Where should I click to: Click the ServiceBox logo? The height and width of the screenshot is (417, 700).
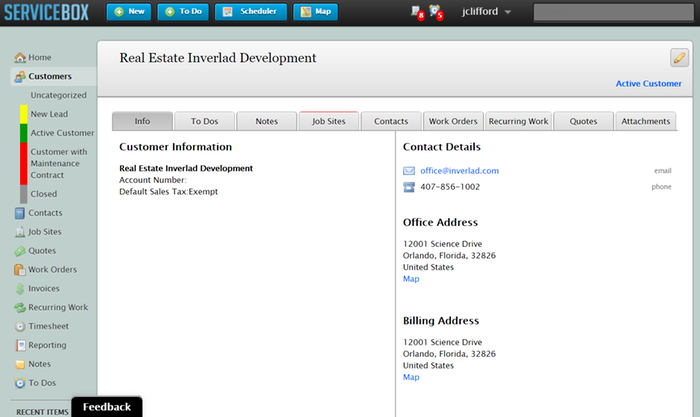click(46, 12)
